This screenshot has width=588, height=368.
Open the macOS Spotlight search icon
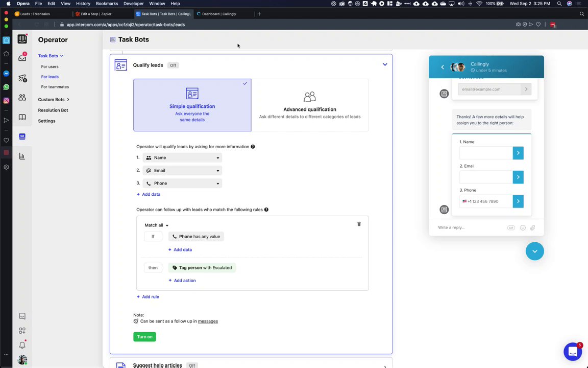point(559,4)
